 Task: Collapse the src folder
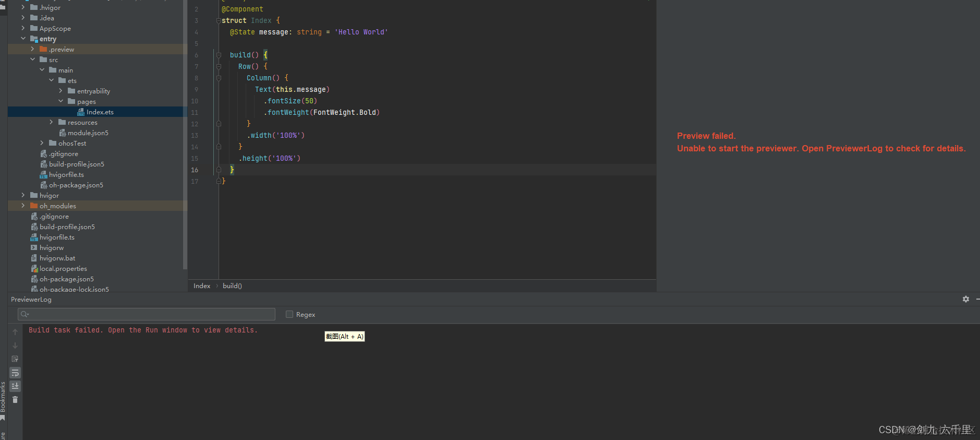[32, 60]
